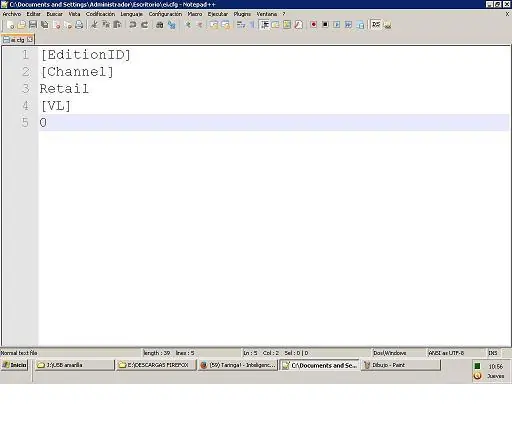Screen dimensions: 512x437
Task: Click the Zoom Out toolbar icon
Action: point(199,25)
